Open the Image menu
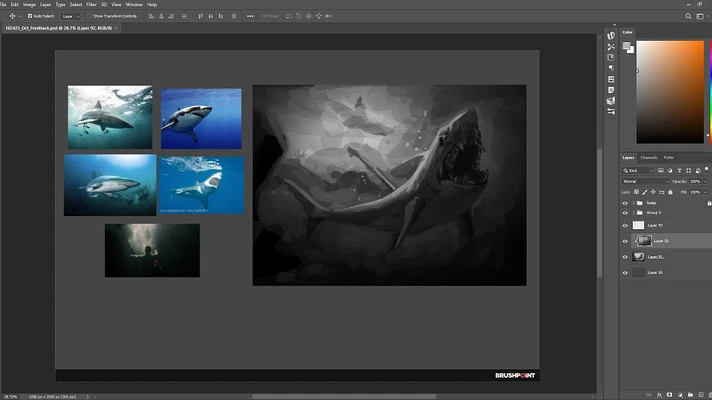The image size is (712, 400). click(x=29, y=5)
